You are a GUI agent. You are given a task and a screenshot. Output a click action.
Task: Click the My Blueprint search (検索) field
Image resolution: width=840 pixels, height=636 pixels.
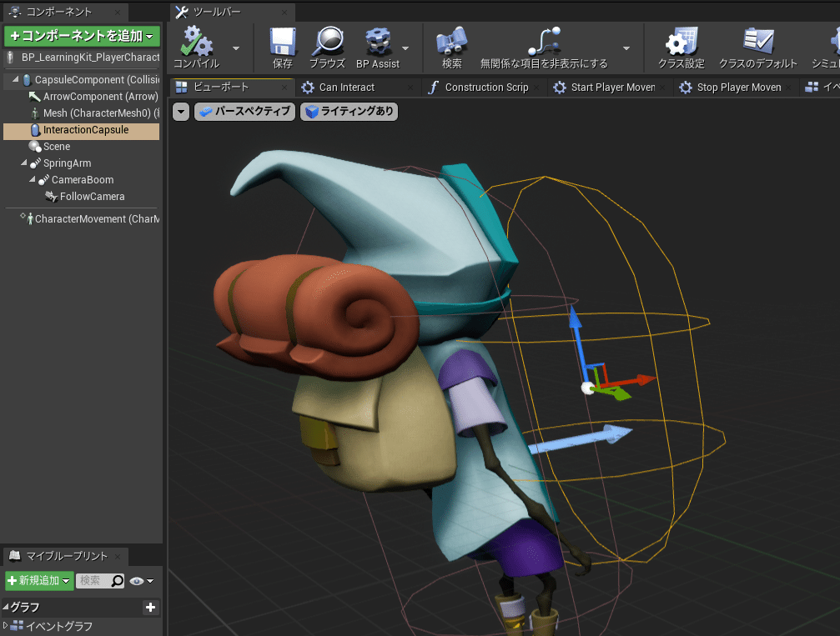(93, 581)
